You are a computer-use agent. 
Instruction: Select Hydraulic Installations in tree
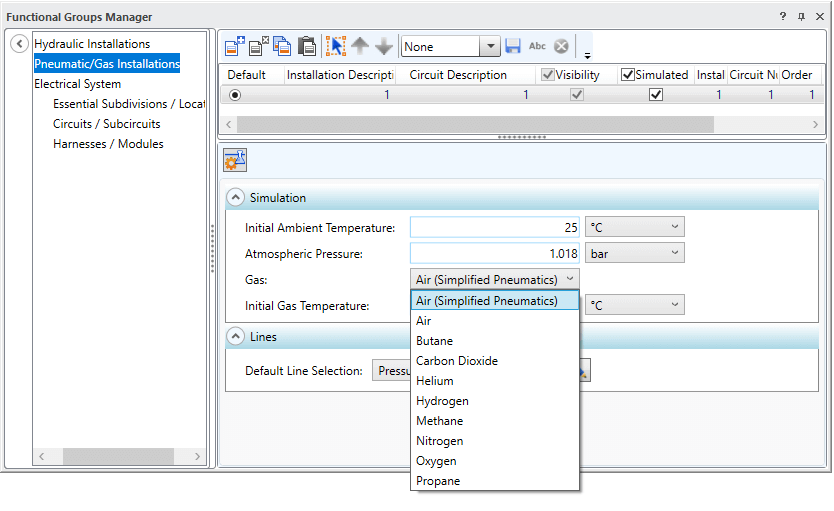pyautogui.click(x=92, y=44)
